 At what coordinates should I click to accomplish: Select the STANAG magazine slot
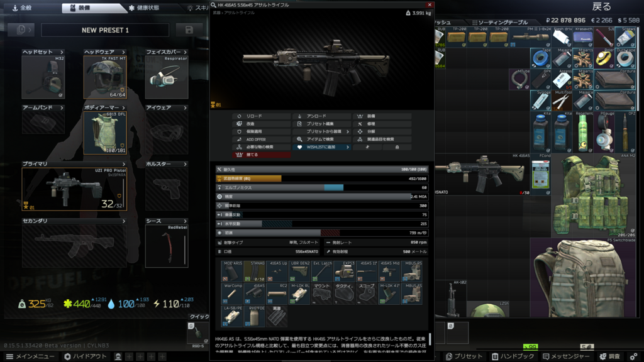pyautogui.click(x=255, y=271)
